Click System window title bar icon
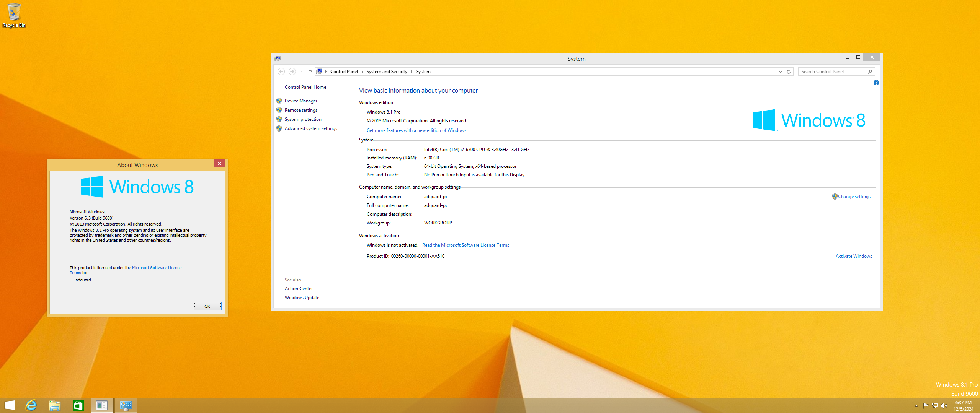The height and width of the screenshot is (413, 980). tap(278, 59)
